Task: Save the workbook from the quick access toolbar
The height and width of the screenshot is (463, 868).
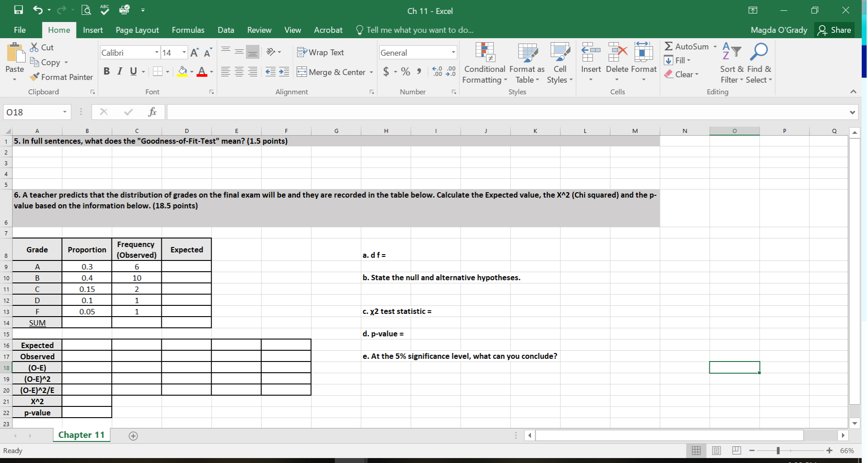Action: pos(18,10)
